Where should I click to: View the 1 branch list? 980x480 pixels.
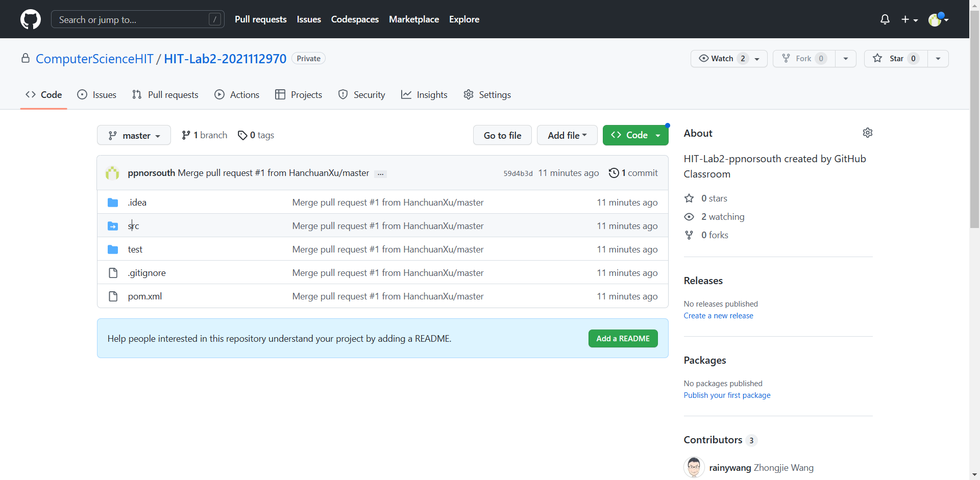click(x=204, y=135)
